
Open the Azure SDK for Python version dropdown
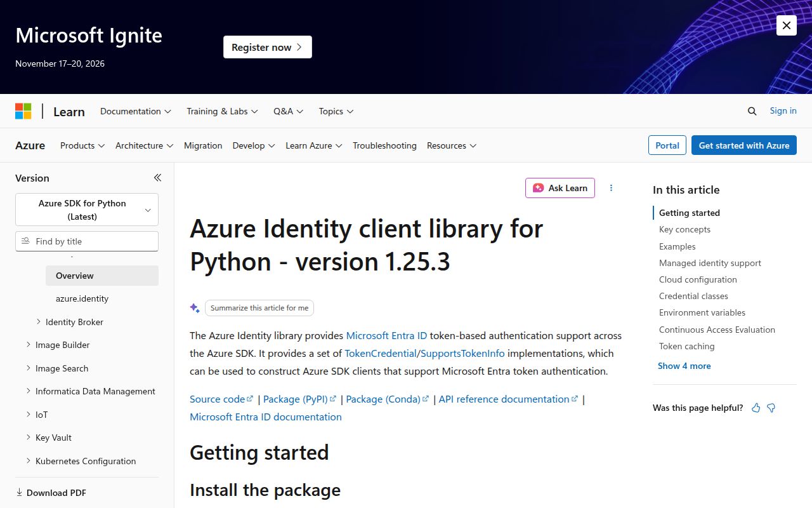point(87,210)
